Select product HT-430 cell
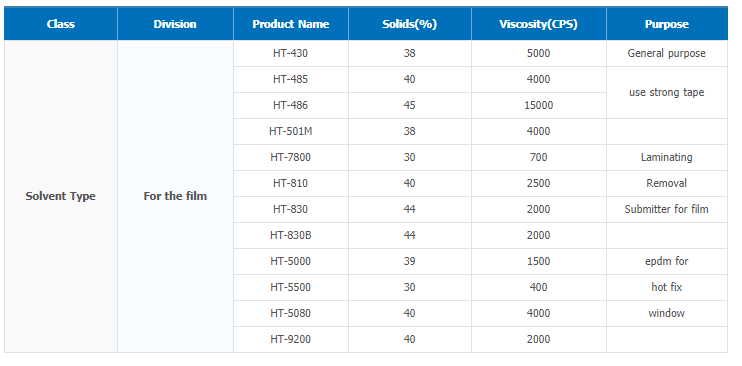The width and height of the screenshot is (742, 366). click(291, 54)
